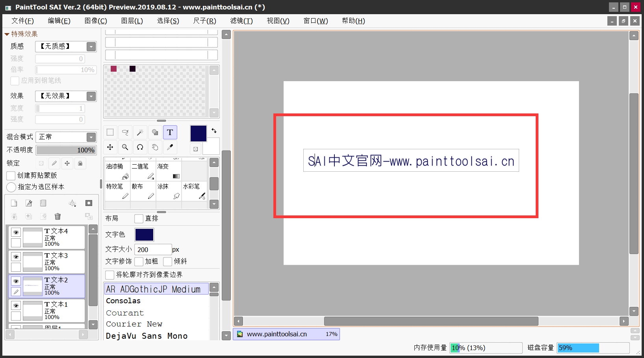Open the 文字色 text color swatch

pyautogui.click(x=145, y=235)
